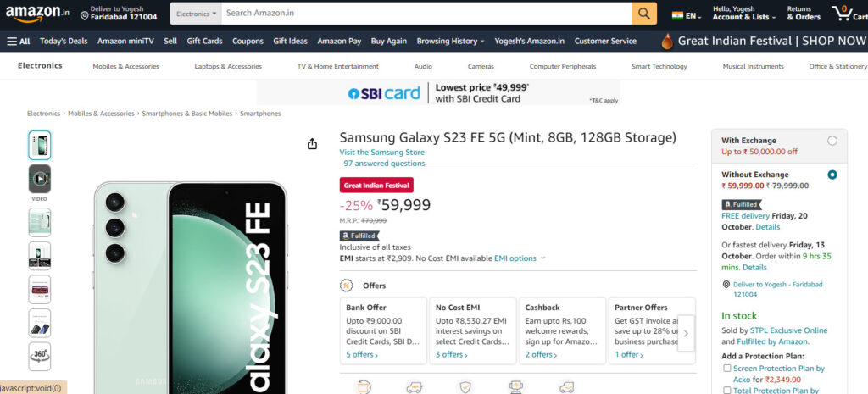Open Today's Deals in the navigation bar
This screenshot has width=868, height=394.
[x=64, y=41]
